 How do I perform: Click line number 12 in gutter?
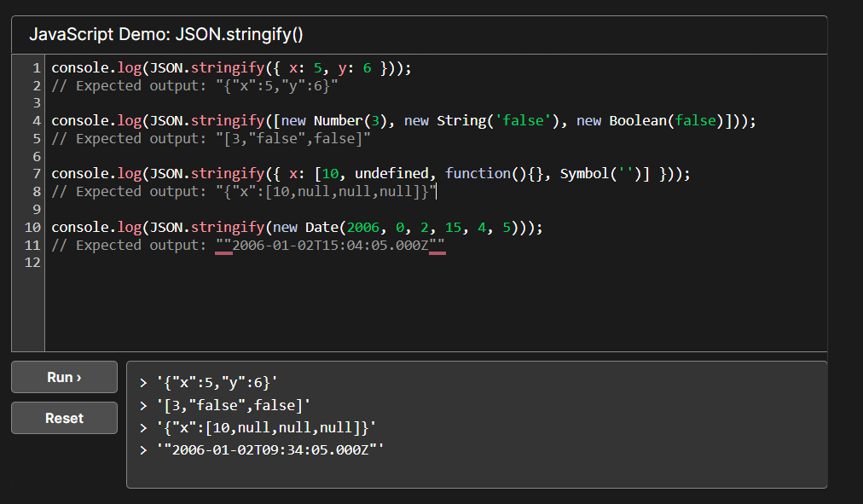(x=32, y=263)
